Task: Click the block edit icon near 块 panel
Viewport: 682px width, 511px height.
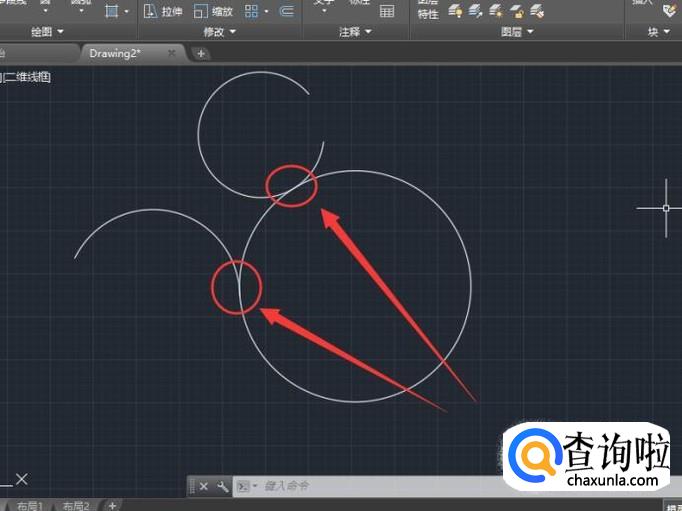Action: pyautogui.click(x=670, y=10)
